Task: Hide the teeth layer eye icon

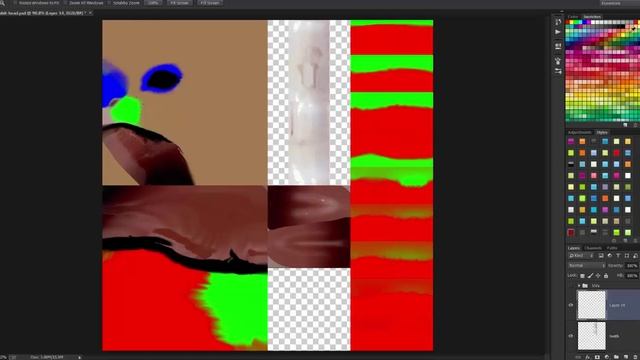Action: (571, 336)
